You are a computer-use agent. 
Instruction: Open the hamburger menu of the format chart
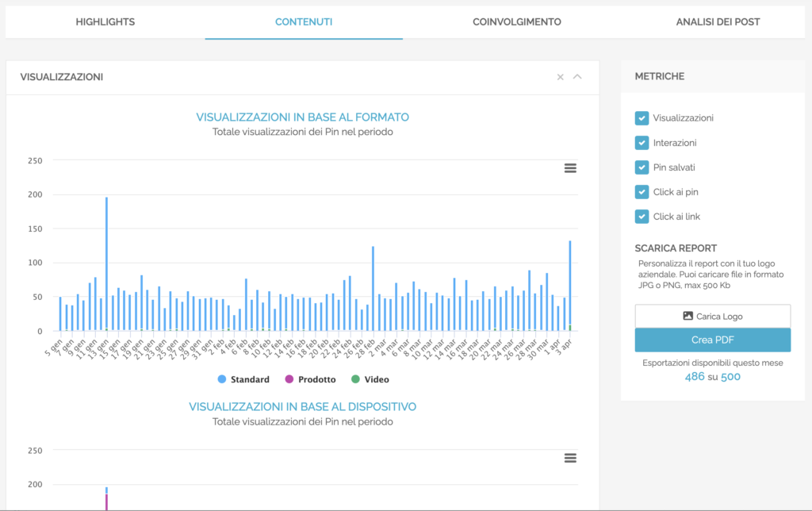pyautogui.click(x=570, y=168)
